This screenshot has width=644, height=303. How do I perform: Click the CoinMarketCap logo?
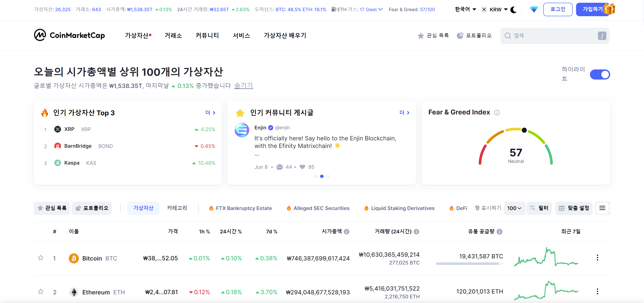(69, 35)
